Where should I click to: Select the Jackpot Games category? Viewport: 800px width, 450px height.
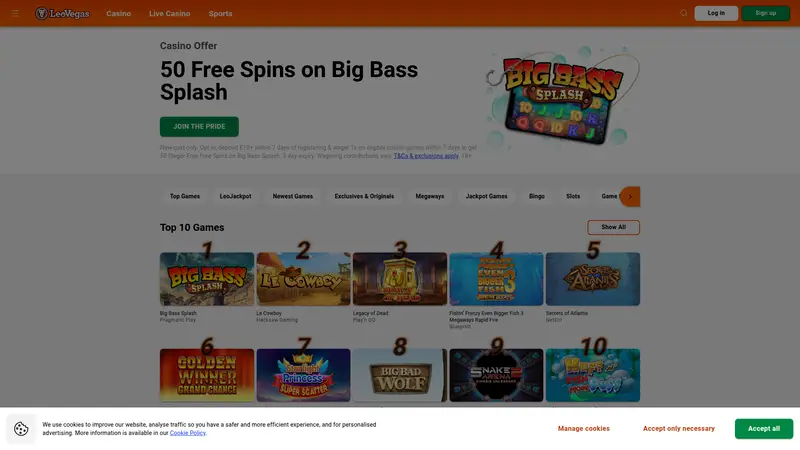(x=486, y=196)
